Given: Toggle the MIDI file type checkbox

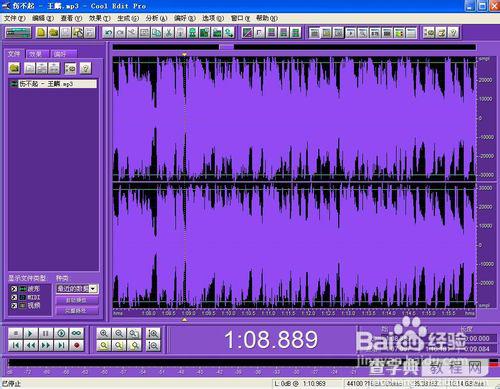Looking at the screenshot, I should (14, 297).
